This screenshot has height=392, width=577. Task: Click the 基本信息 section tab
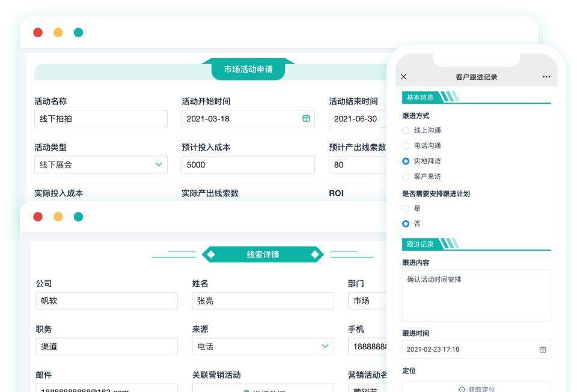(420, 97)
